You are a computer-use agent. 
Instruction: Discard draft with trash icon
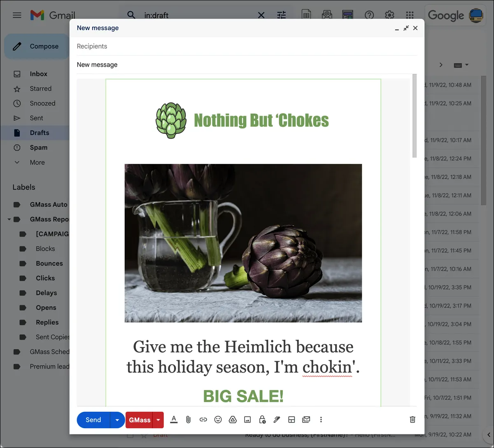(412, 420)
